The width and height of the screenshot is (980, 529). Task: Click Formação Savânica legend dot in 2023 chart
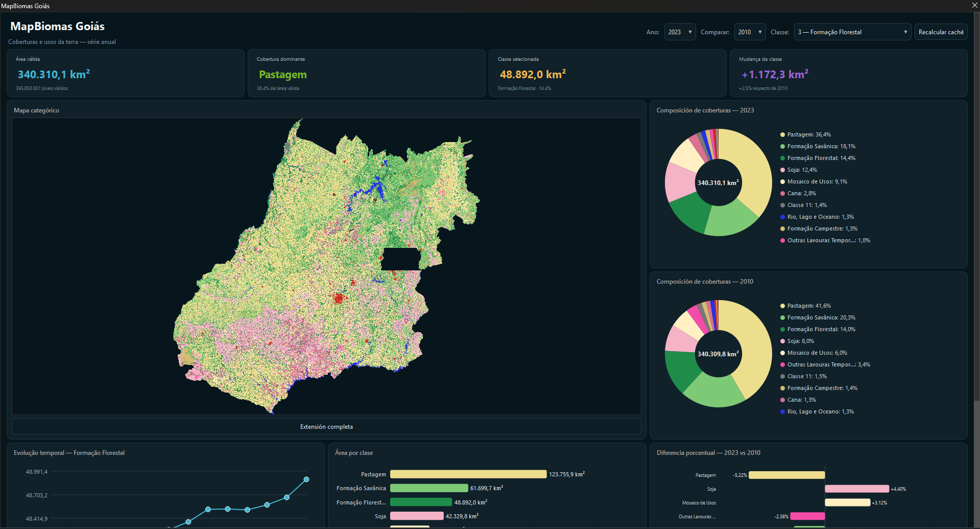(782, 146)
